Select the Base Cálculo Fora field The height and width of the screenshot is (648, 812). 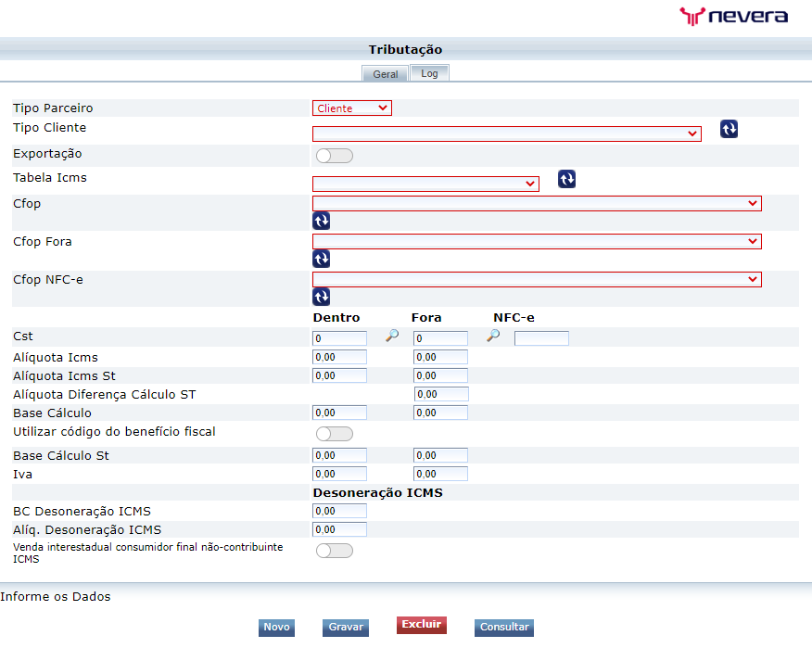440,413
